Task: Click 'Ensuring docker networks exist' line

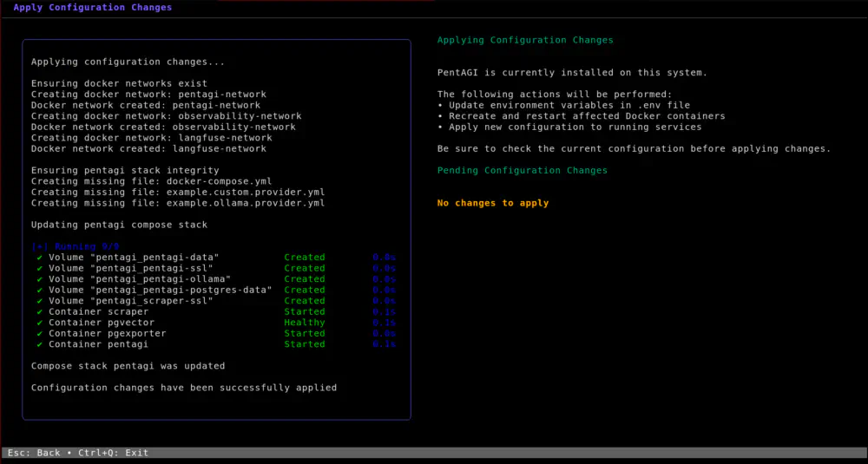Action: point(119,83)
